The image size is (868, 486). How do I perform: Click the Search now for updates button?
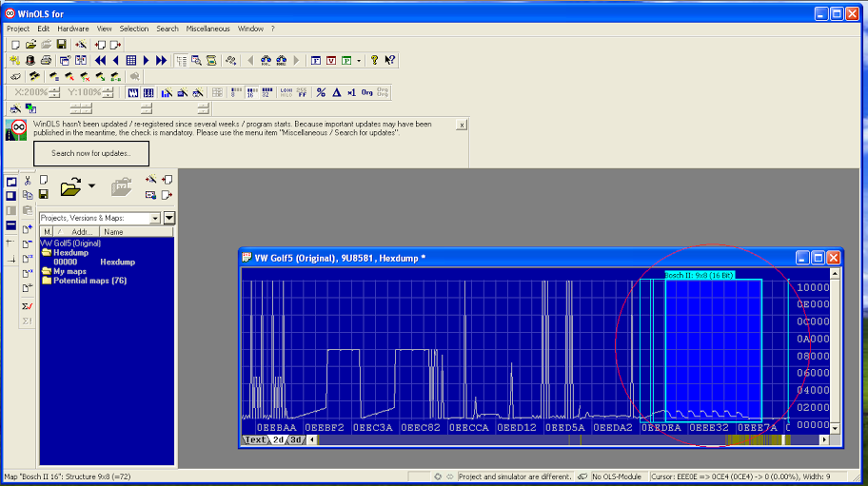(91, 153)
